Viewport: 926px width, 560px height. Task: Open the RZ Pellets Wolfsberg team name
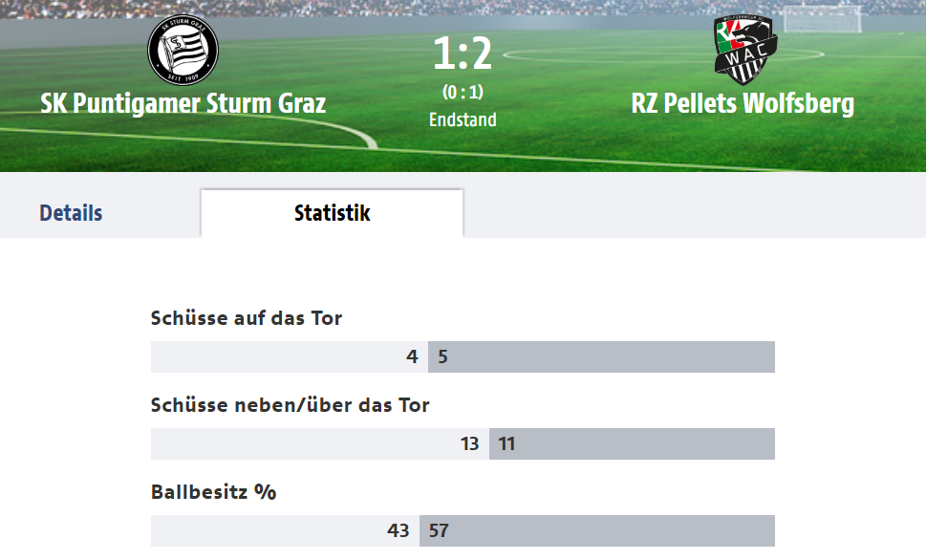point(743,103)
